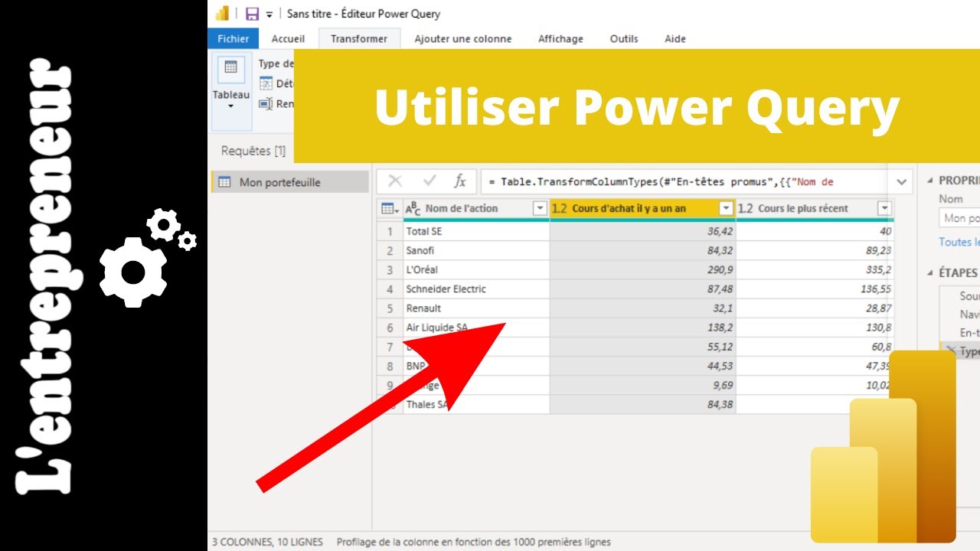
Task: Open the Aide ribbon tab
Action: click(x=675, y=38)
